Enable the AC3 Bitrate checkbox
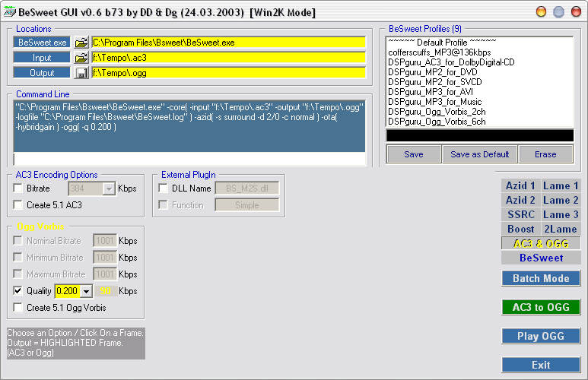588x380 pixels. point(17,188)
